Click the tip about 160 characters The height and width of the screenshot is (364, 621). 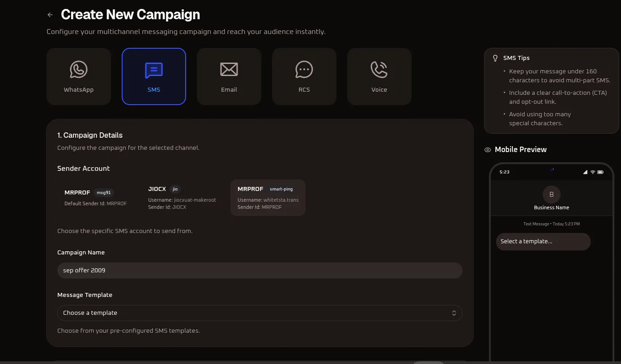(x=559, y=76)
